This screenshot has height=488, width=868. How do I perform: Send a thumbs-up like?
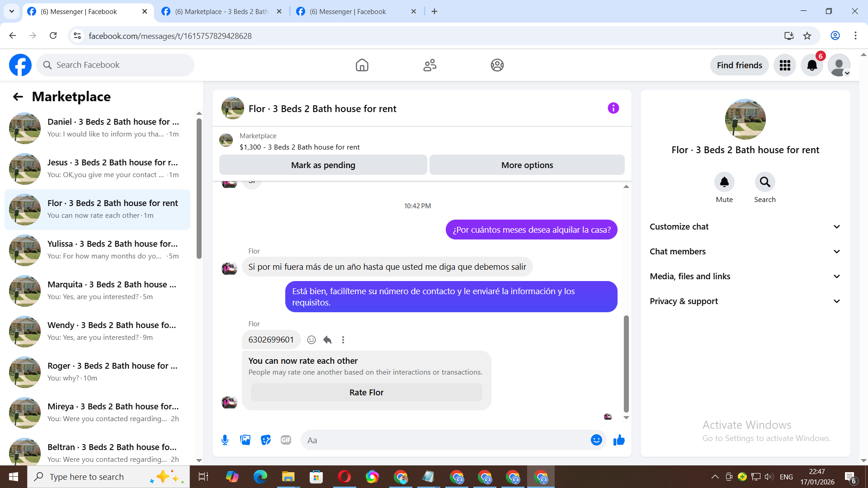(x=619, y=440)
